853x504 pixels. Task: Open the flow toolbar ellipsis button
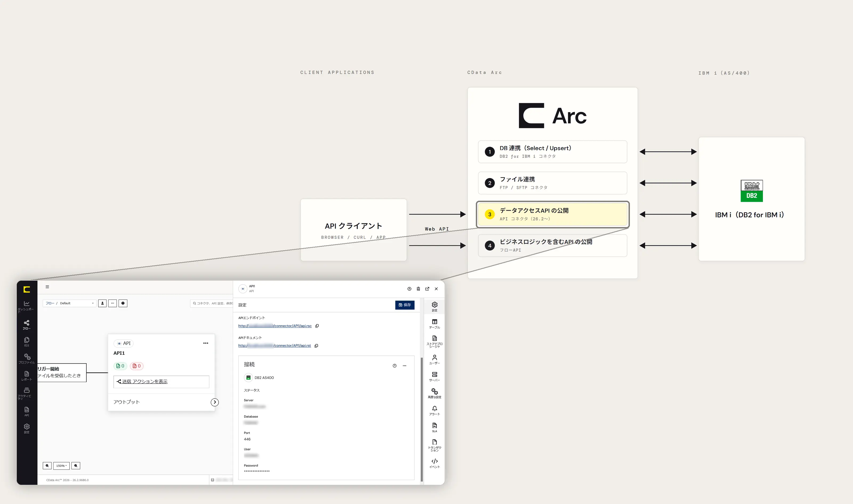[x=112, y=303]
